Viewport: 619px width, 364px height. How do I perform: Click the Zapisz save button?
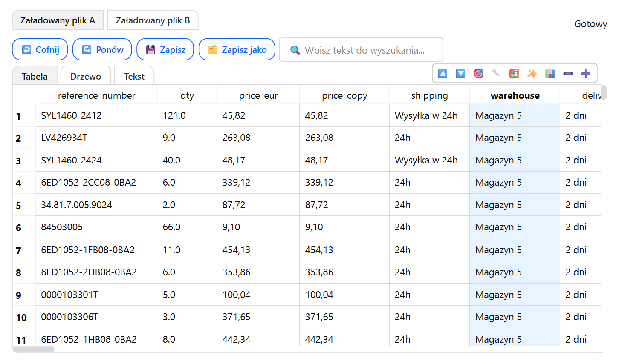pos(165,50)
